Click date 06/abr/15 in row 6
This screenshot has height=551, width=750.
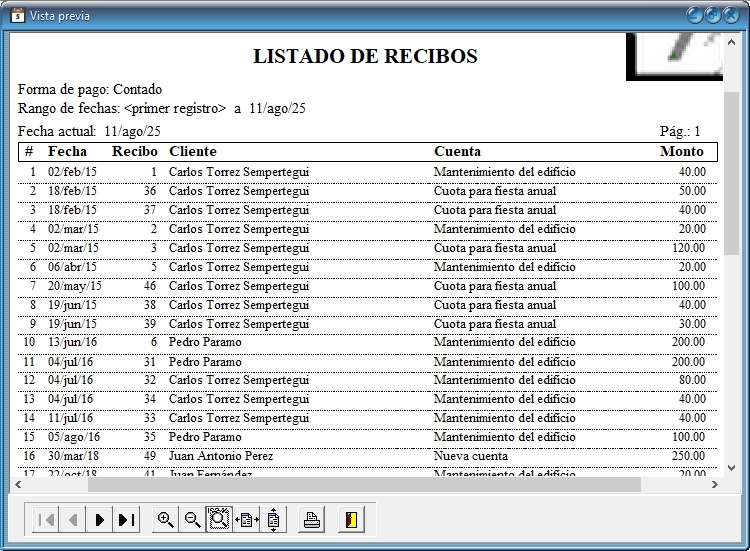[x=72, y=267]
